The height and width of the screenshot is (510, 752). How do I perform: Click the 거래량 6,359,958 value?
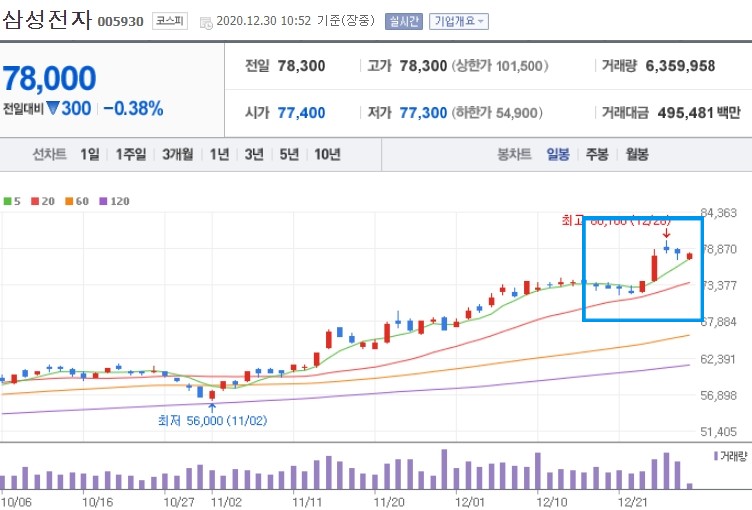[x=680, y=66]
